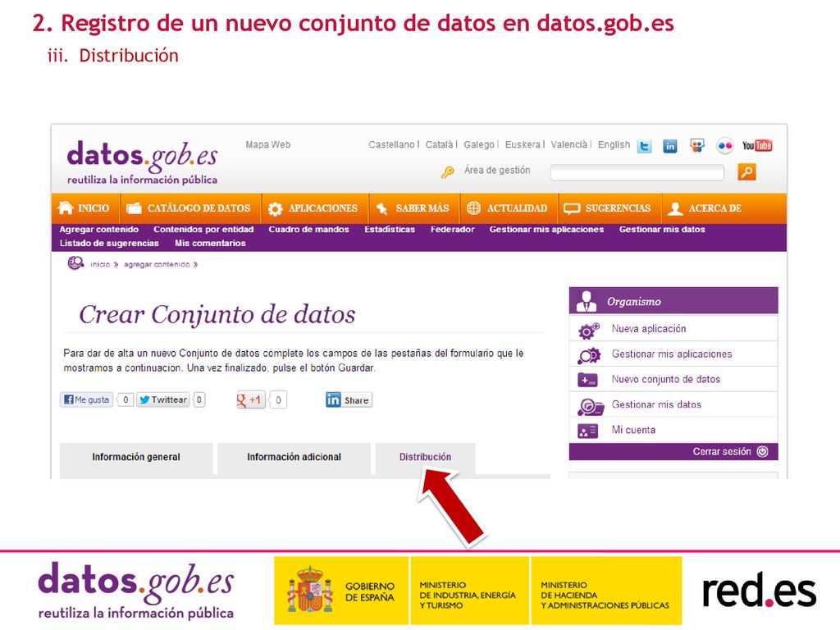Click the datos.gob.es logo in site header
840x630 pixels.
[x=142, y=162]
